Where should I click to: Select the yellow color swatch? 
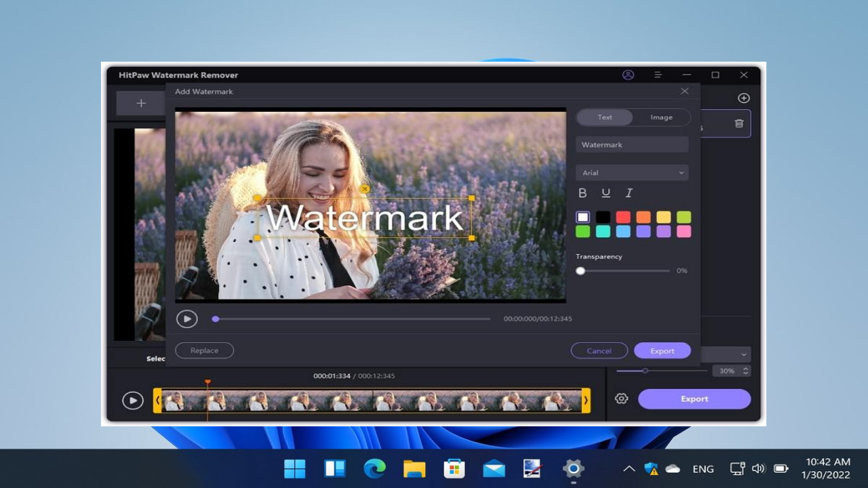[x=664, y=217]
